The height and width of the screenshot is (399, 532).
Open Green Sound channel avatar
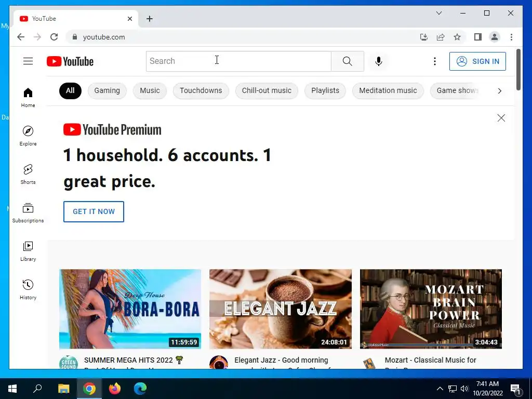coord(69,362)
